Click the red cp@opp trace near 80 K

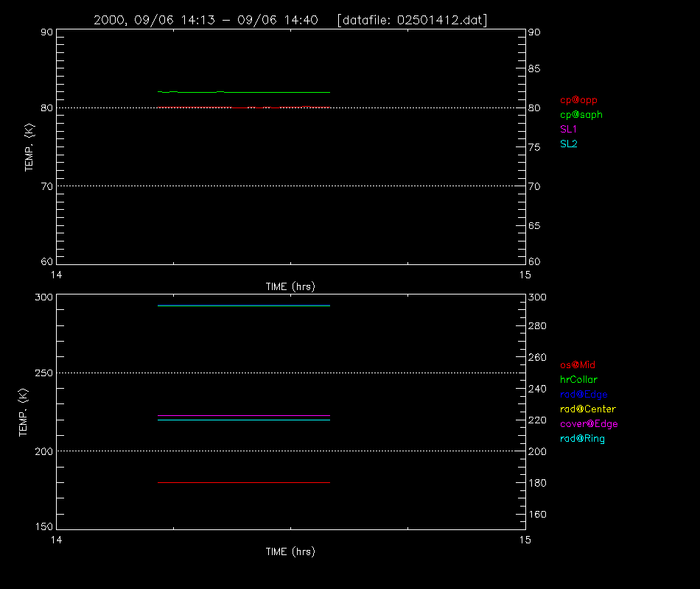pyautogui.click(x=244, y=107)
